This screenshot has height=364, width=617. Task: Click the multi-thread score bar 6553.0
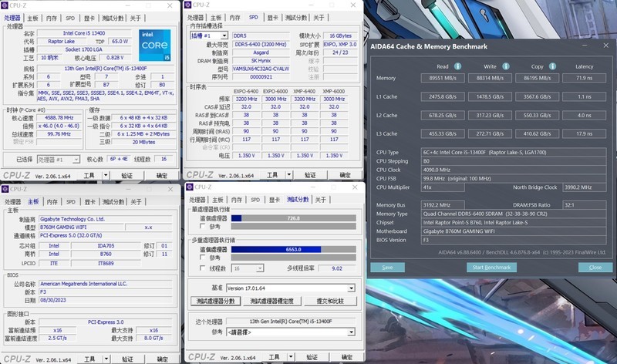point(294,250)
